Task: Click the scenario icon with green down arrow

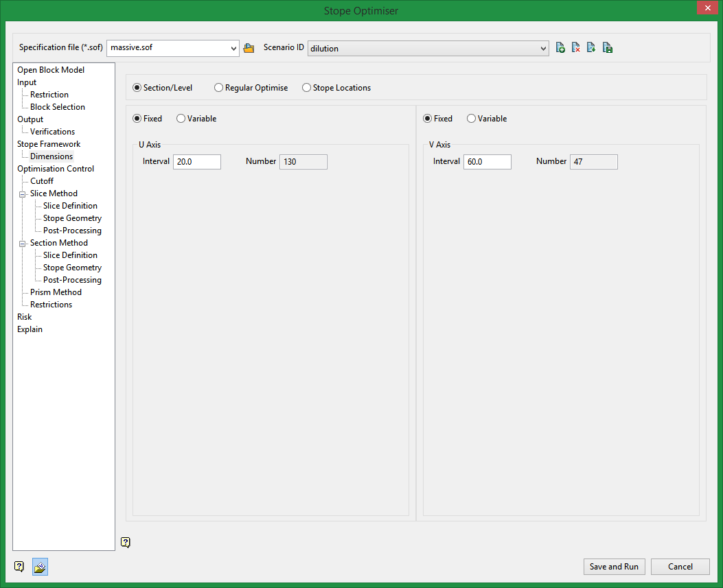Action: tap(591, 48)
